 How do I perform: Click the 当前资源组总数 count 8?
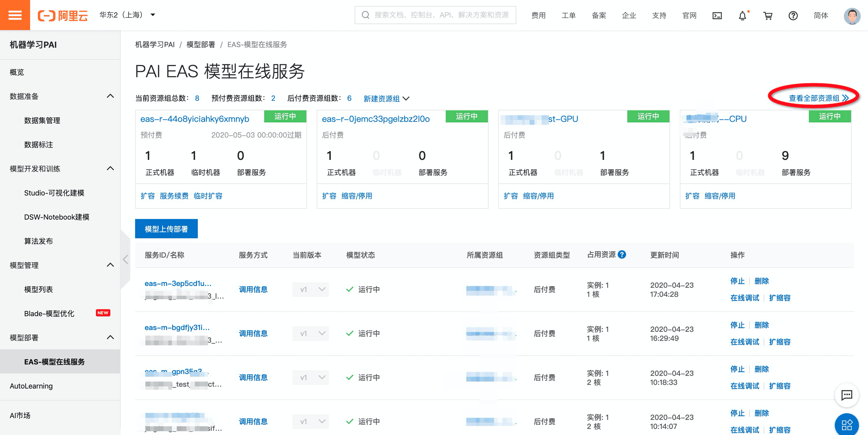pos(197,98)
